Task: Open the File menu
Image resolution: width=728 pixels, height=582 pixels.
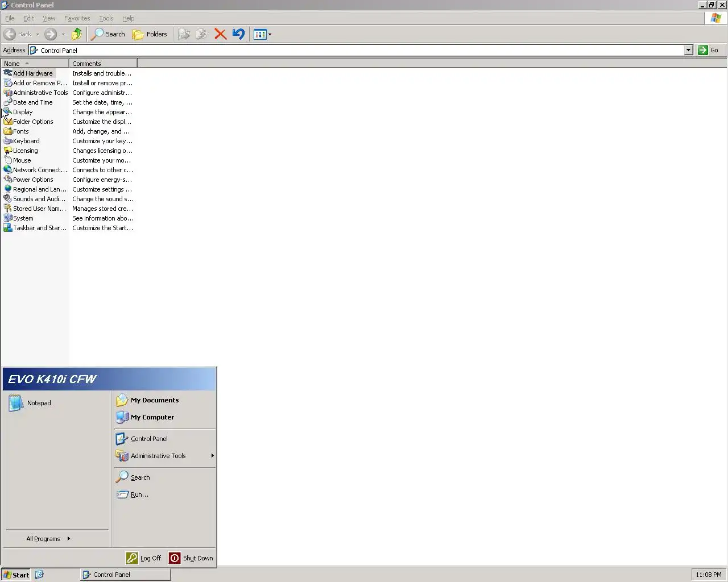Action: pos(10,18)
